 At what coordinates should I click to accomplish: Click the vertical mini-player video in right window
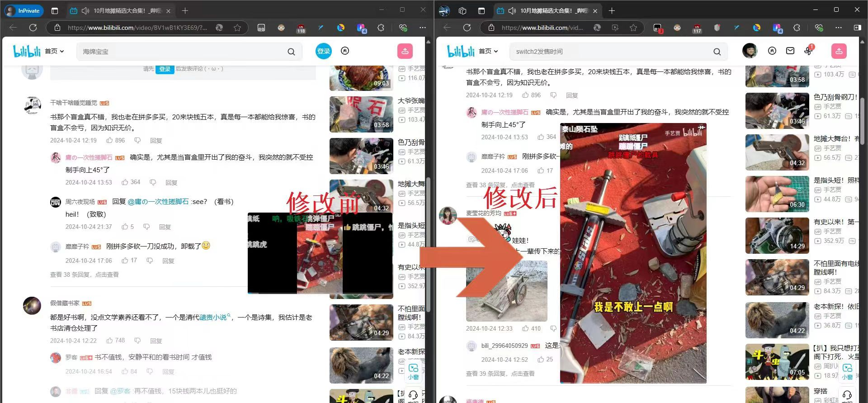click(x=633, y=253)
